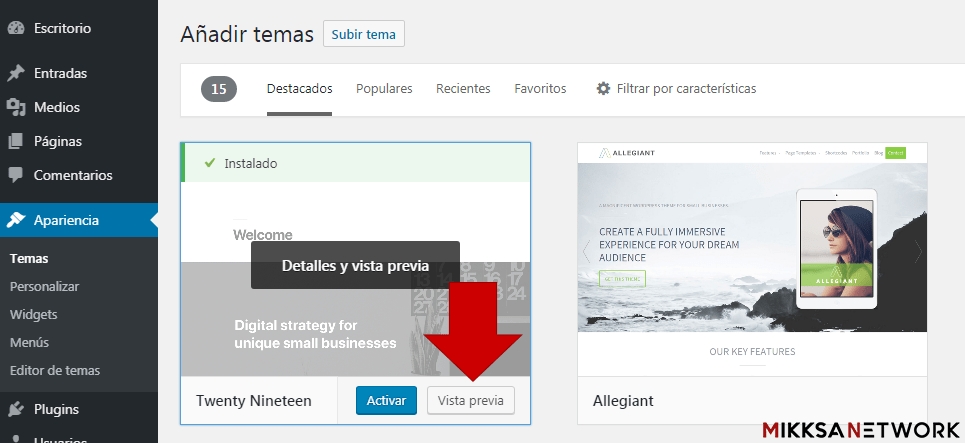965x443 pixels.
Task: Open the Widgets submenu item
Action: (33, 314)
